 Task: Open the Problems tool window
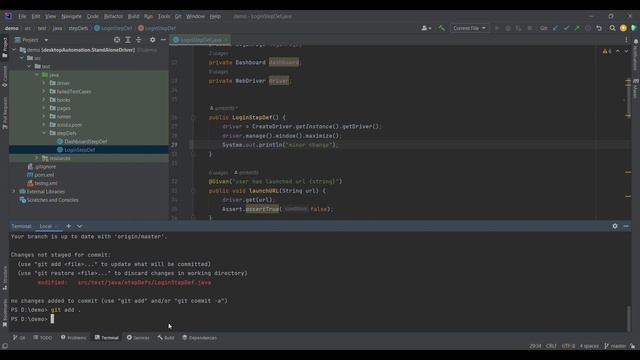pyautogui.click(x=73, y=338)
